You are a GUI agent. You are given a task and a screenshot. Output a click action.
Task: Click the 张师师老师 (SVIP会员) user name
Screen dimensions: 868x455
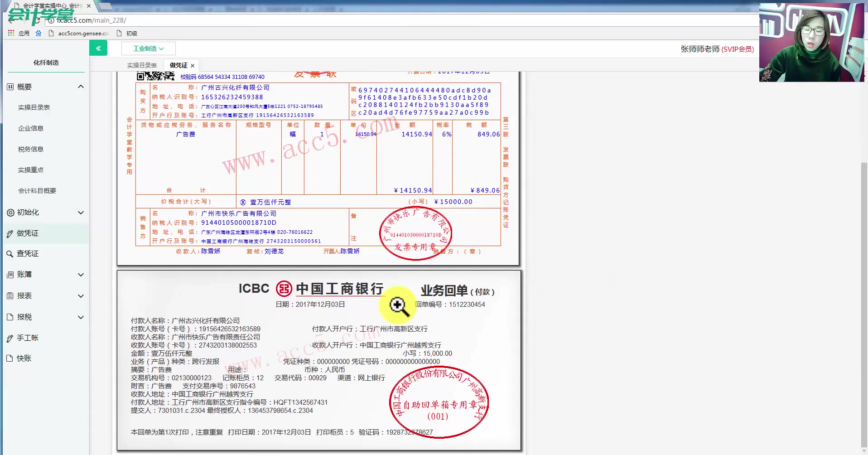pyautogui.click(x=717, y=49)
